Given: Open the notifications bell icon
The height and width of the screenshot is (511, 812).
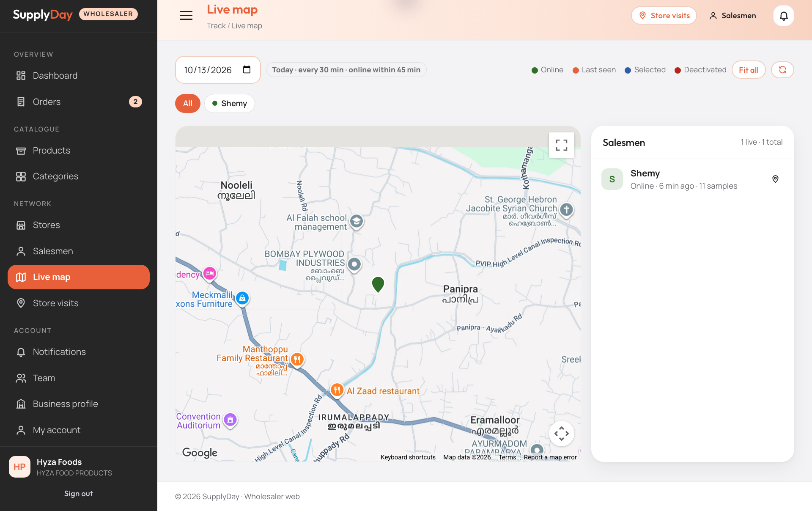Looking at the screenshot, I should (784, 16).
